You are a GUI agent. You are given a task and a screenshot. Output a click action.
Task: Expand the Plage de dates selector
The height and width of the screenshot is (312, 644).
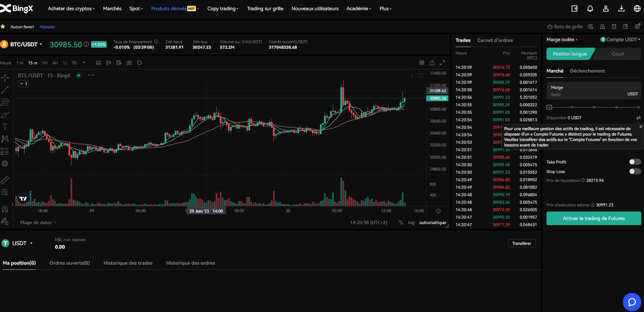pos(39,222)
